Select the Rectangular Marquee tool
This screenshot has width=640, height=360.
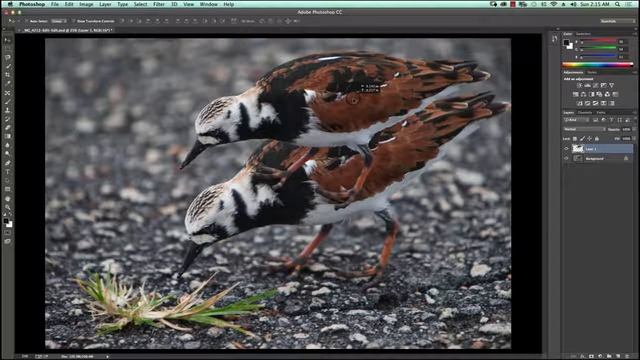click(7, 49)
